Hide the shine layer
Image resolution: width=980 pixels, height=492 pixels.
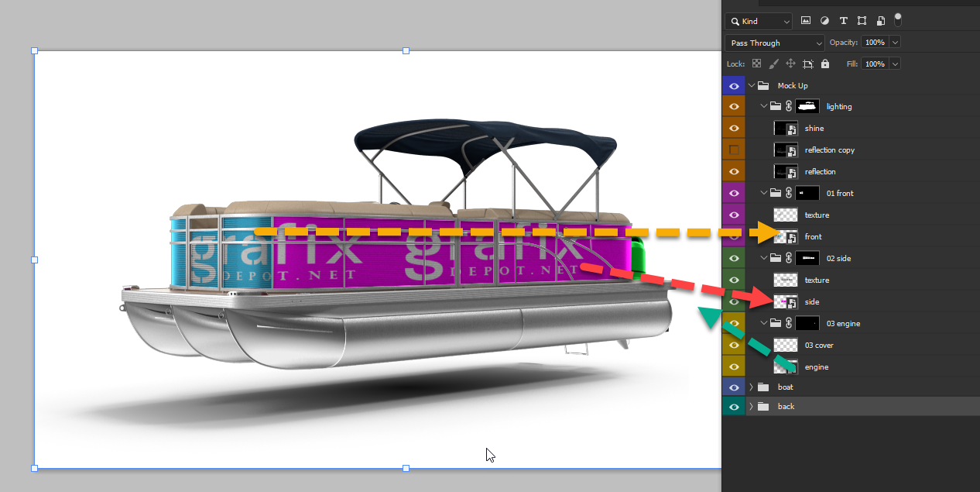pyautogui.click(x=734, y=128)
